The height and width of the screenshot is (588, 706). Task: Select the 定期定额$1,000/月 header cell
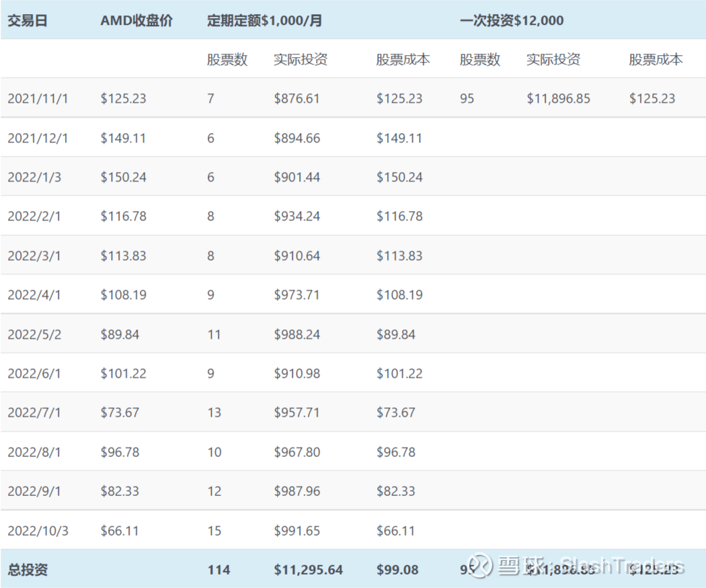coord(264,20)
